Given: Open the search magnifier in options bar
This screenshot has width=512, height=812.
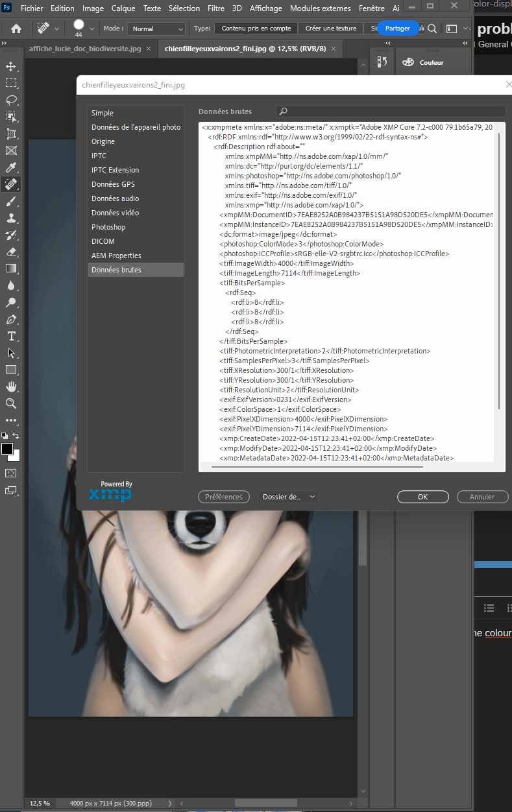Looking at the screenshot, I should [432, 29].
